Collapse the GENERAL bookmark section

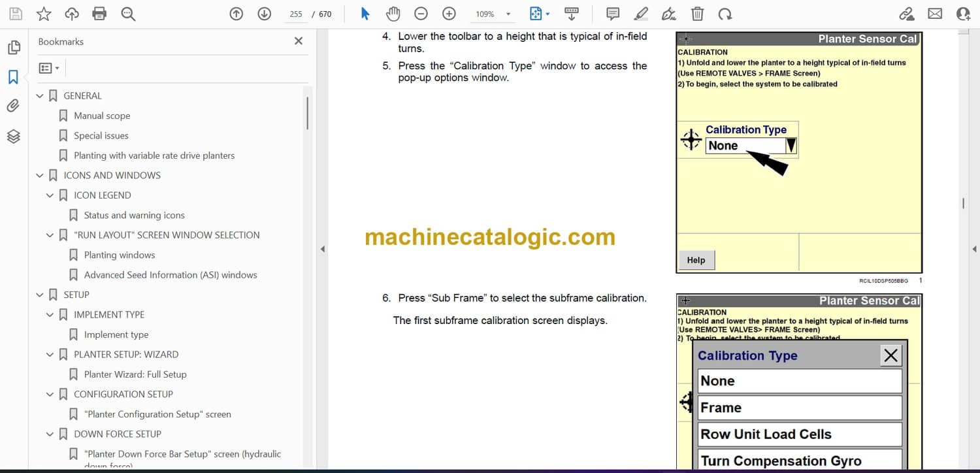click(x=40, y=96)
